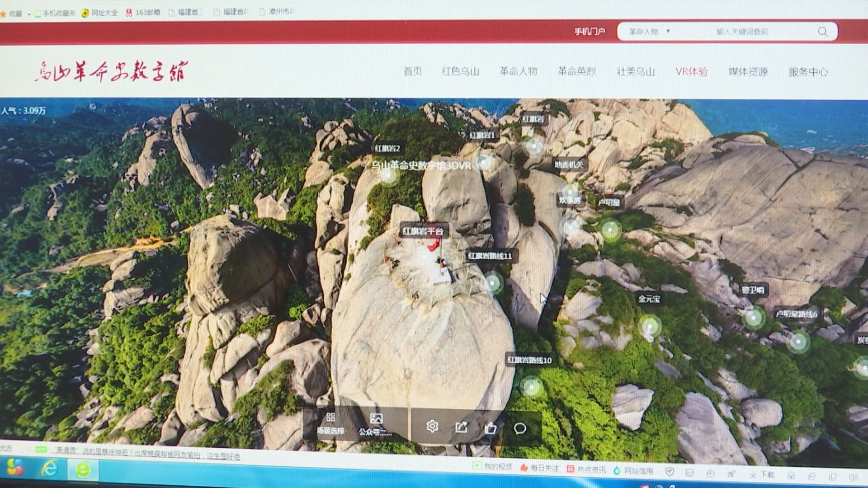
Task: Click the thumbs-up like icon
Action: 491,427
